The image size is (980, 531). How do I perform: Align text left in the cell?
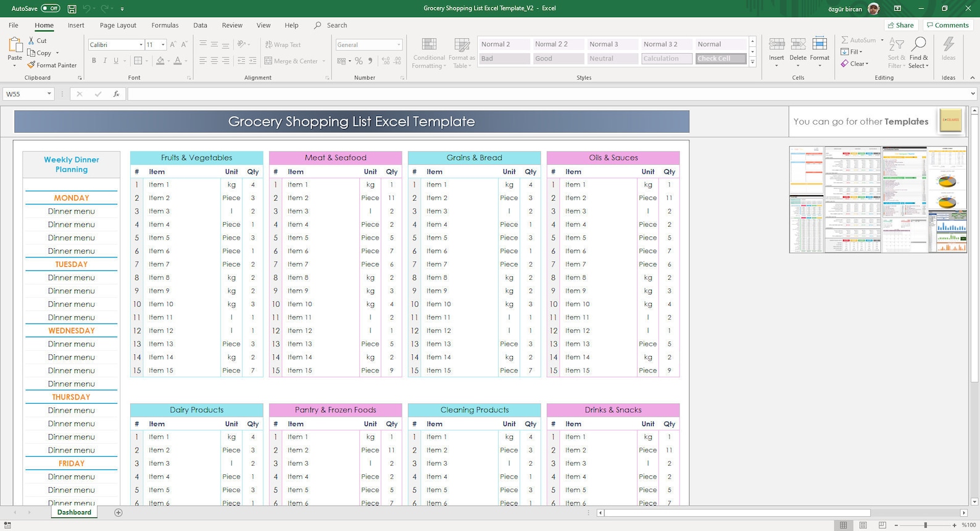203,61
